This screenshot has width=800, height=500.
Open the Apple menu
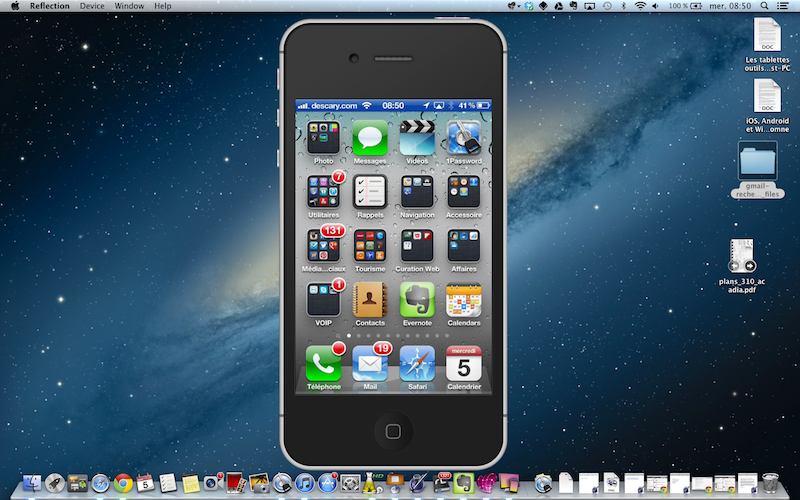pyautogui.click(x=15, y=6)
